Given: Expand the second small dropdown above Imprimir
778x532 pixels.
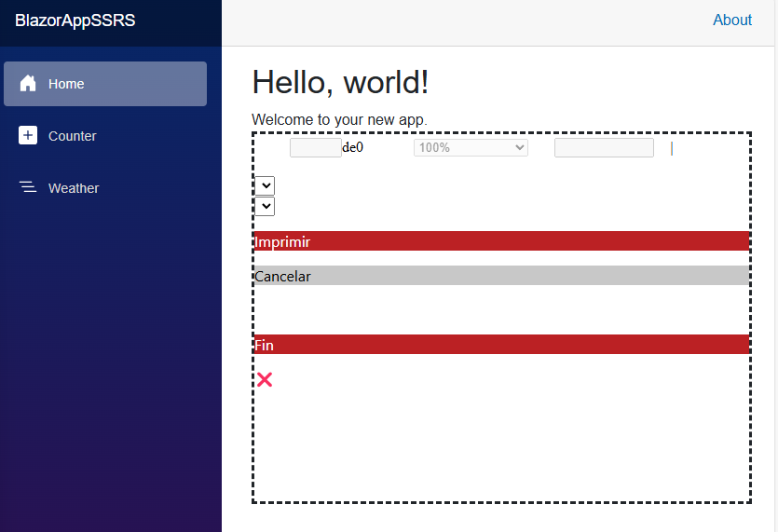Looking at the screenshot, I should [265, 206].
